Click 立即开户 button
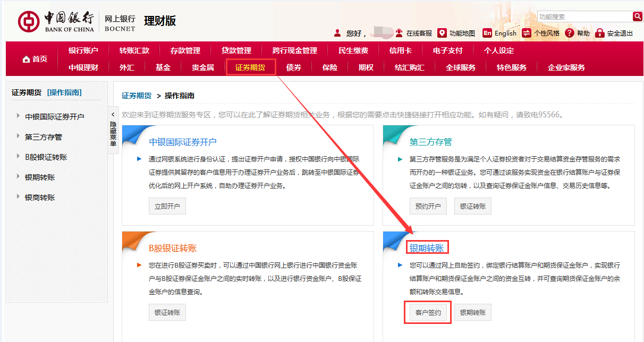The height and width of the screenshot is (342, 644). point(167,207)
